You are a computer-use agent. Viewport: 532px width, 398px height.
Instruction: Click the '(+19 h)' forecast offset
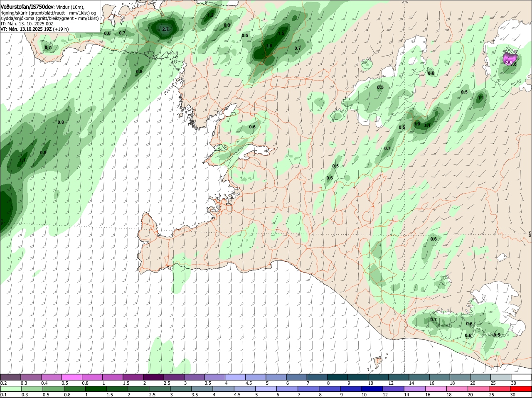[x=61, y=29]
